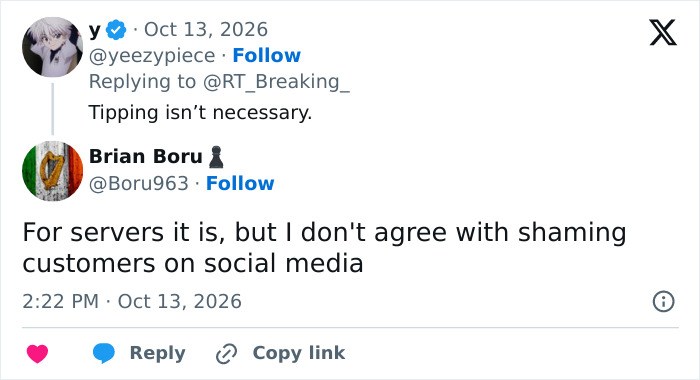Click the chess pawn icon beside Brian Boru

coord(216,157)
